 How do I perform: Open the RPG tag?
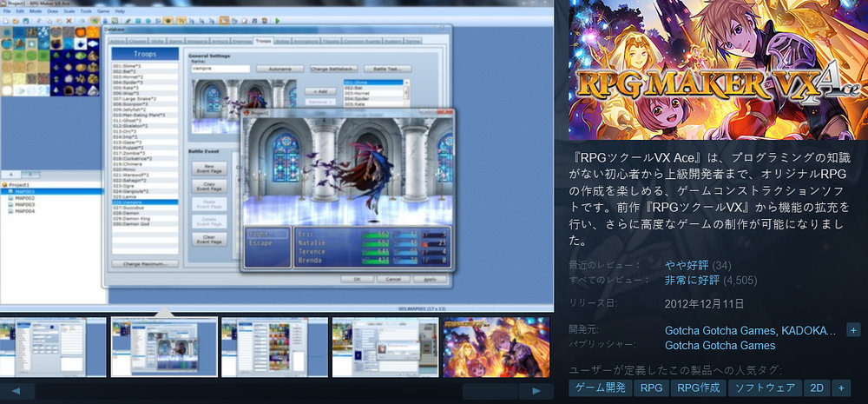coord(652,388)
